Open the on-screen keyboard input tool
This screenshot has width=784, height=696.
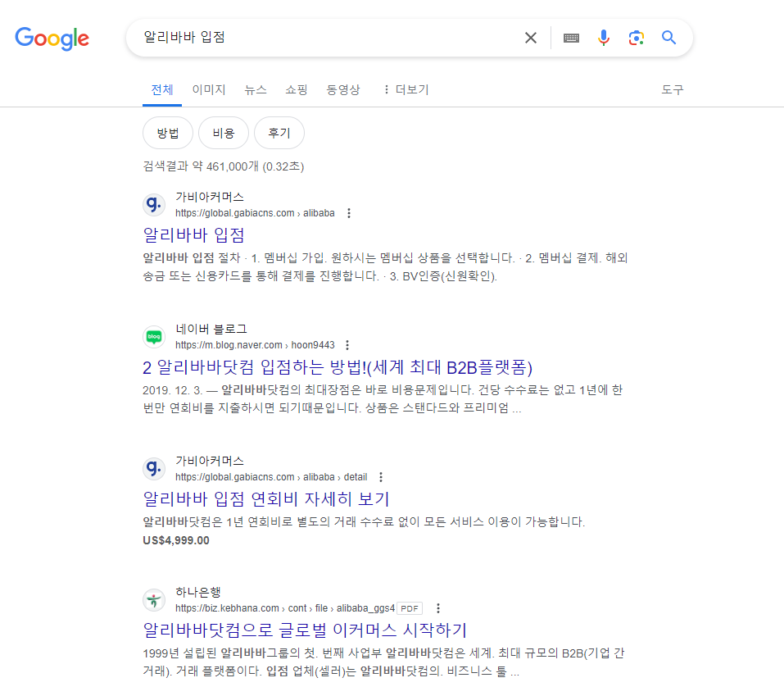click(x=571, y=38)
